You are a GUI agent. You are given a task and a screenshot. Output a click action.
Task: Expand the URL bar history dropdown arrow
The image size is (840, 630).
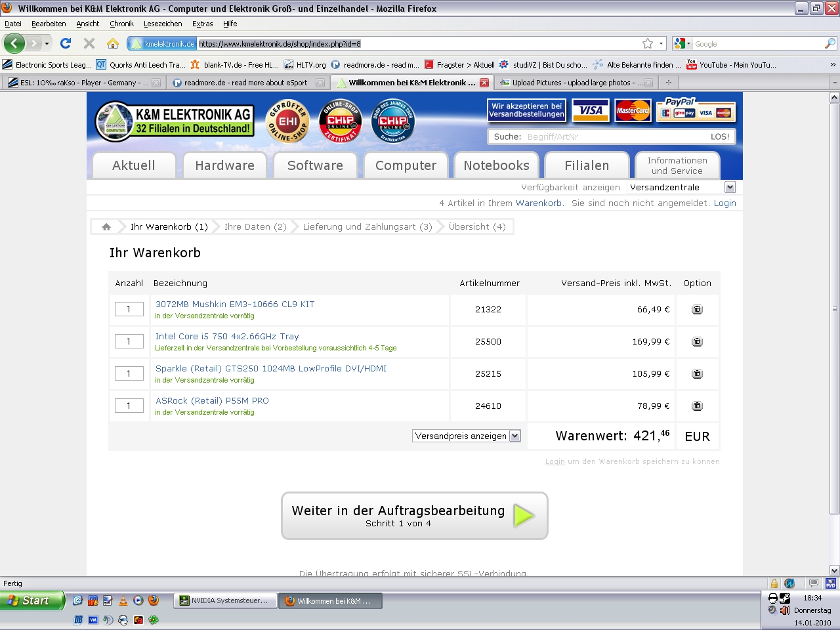coord(661,43)
